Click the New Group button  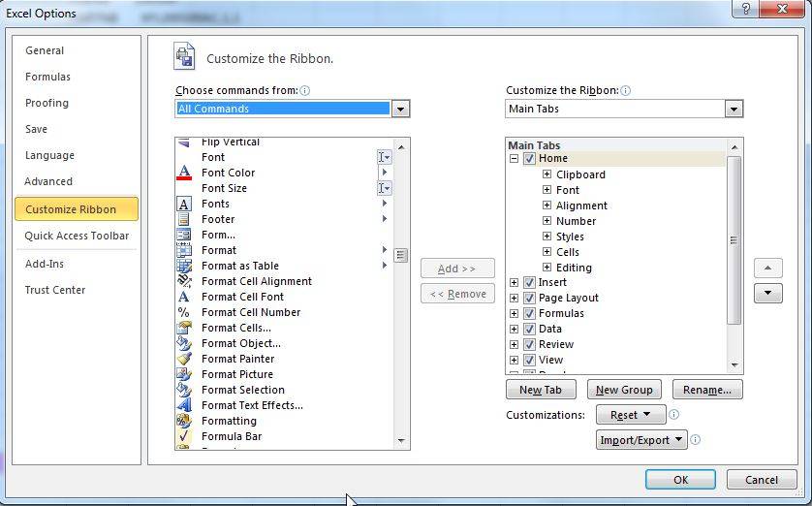624,390
